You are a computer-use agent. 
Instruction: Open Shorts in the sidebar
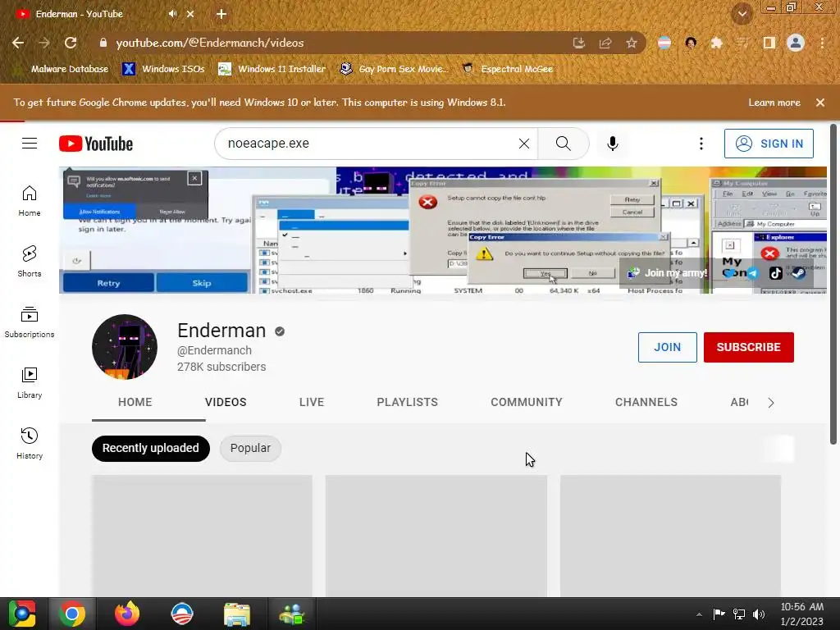point(30,262)
